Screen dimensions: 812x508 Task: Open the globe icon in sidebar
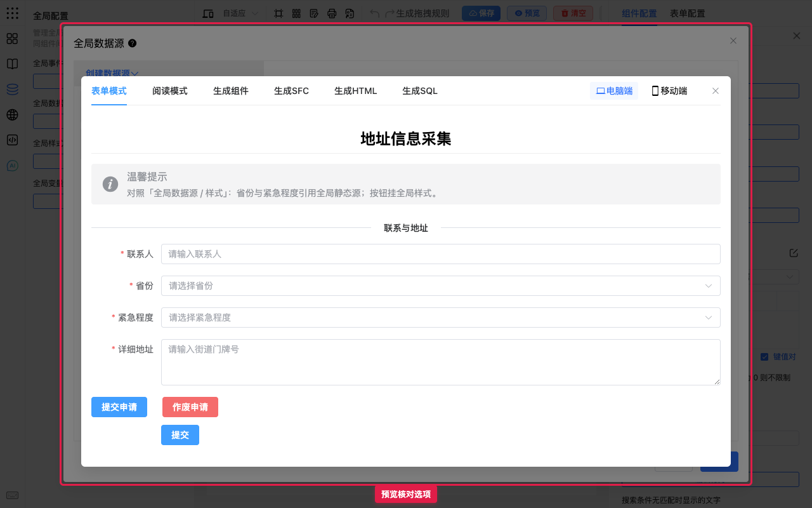tap(12, 115)
